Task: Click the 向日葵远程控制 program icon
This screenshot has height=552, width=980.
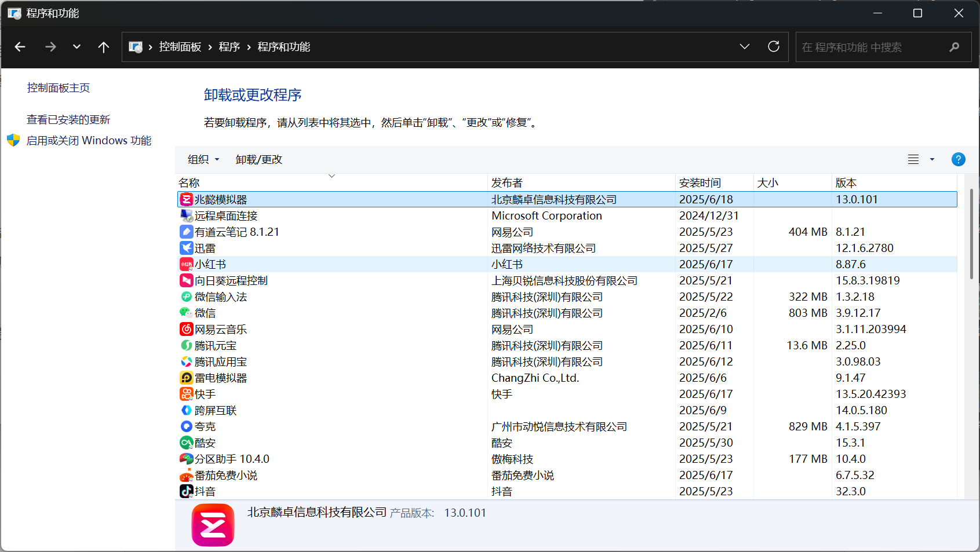Action: point(186,280)
